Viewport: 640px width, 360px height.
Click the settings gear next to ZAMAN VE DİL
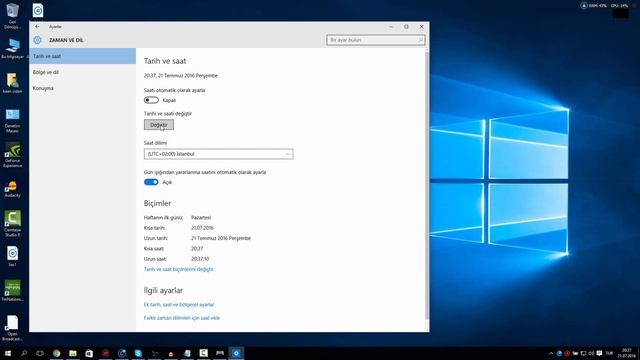(x=38, y=40)
